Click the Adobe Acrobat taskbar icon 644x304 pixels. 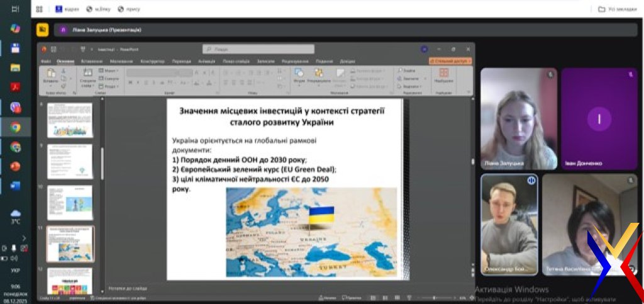coord(15,87)
